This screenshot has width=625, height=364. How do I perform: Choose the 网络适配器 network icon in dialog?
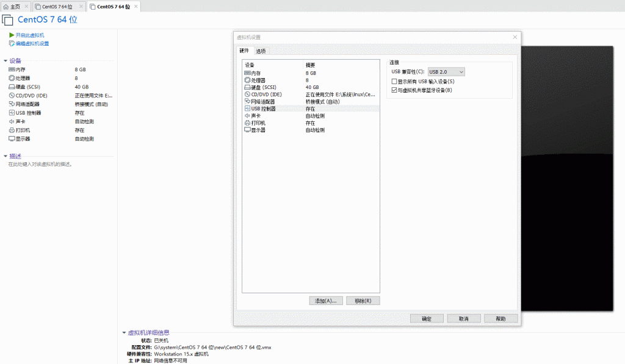[247, 101]
